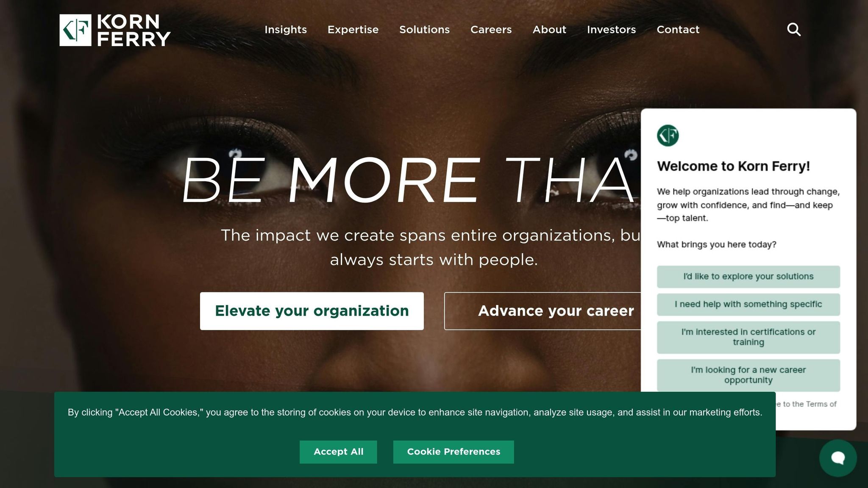Go to the Careers section
This screenshot has width=868, height=488.
(491, 30)
